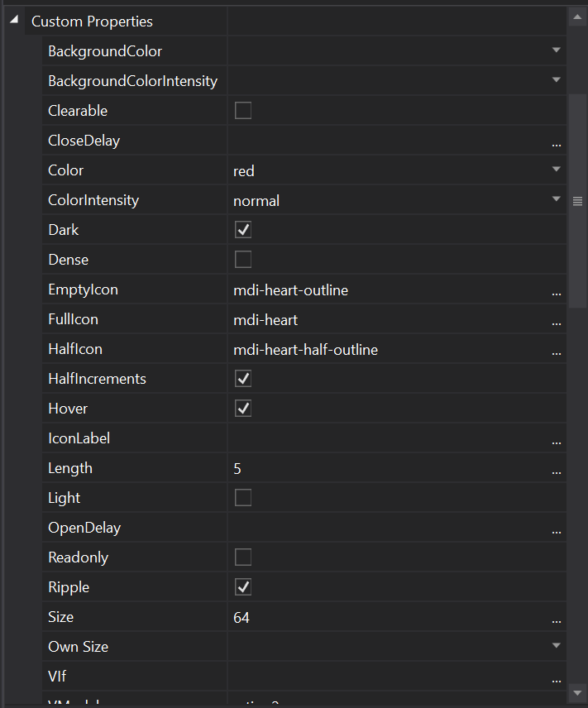588x708 pixels.
Task: Click ellipsis button for IconLabel row
Action: click(x=557, y=440)
